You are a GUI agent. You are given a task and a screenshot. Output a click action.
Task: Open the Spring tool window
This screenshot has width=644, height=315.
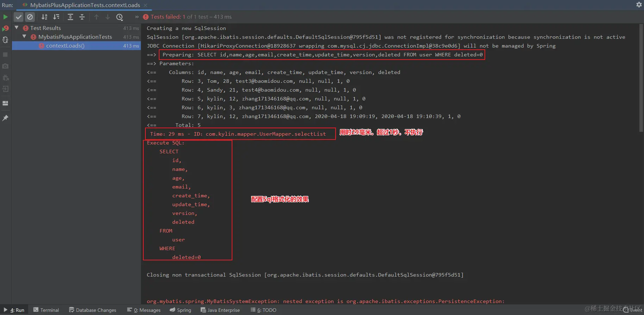(180, 310)
